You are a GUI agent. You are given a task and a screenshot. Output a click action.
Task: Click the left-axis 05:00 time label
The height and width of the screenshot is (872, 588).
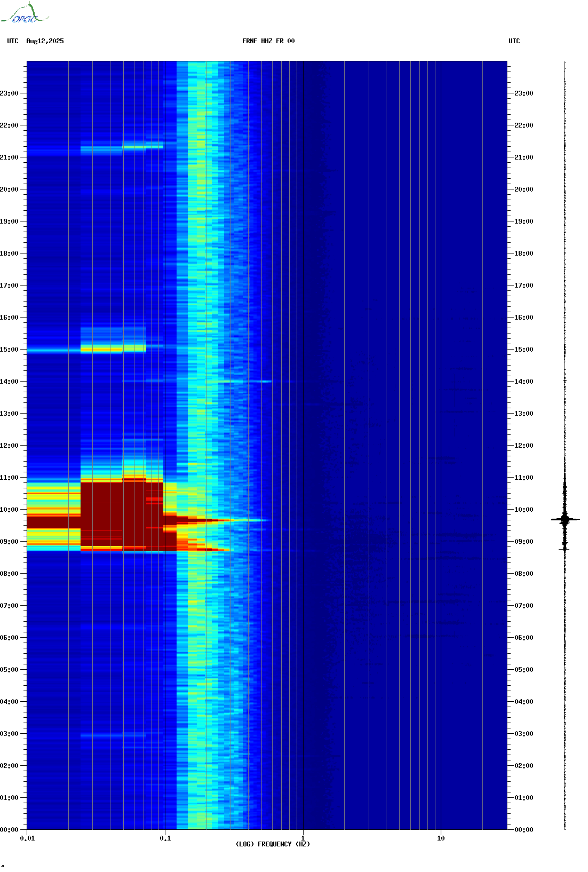pyautogui.click(x=9, y=670)
